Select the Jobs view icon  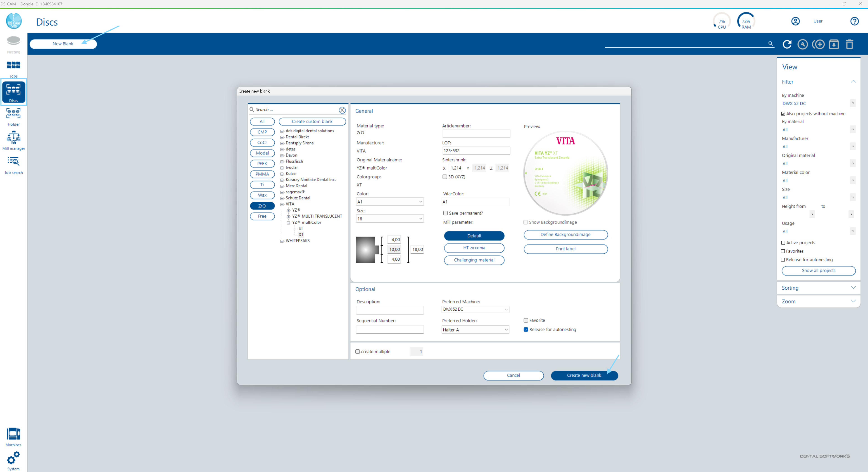coord(14,67)
